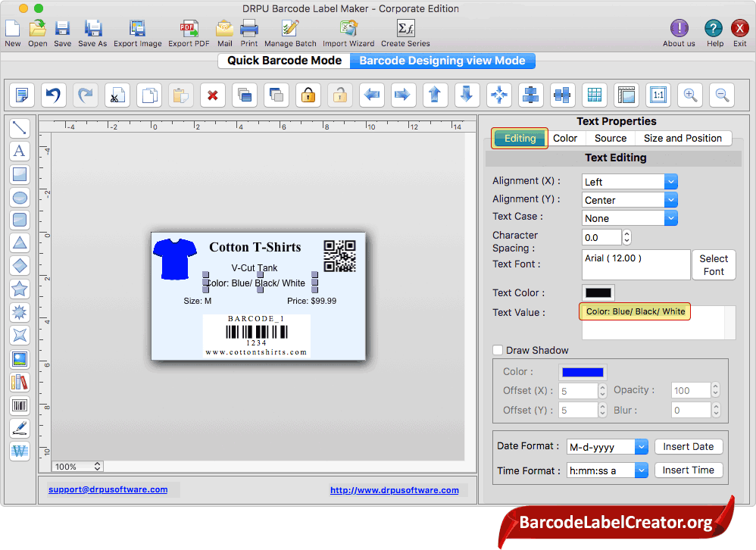Open the Text Case dropdown
The height and width of the screenshot is (550, 756).
(629, 218)
